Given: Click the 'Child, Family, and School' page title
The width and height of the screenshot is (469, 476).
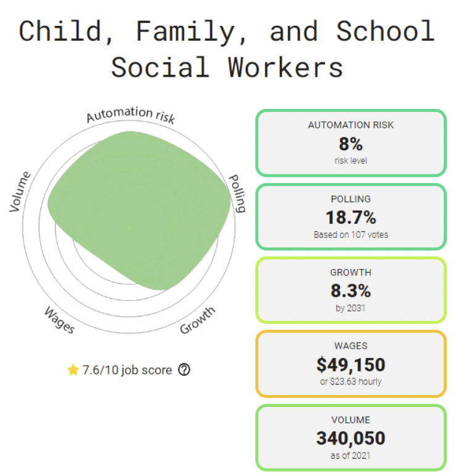Looking at the screenshot, I should 227,31.
